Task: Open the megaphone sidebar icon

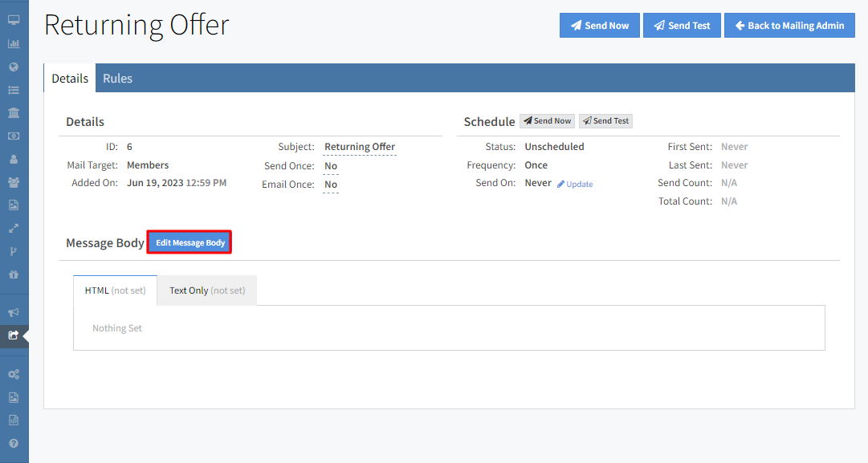Action: pyautogui.click(x=14, y=312)
